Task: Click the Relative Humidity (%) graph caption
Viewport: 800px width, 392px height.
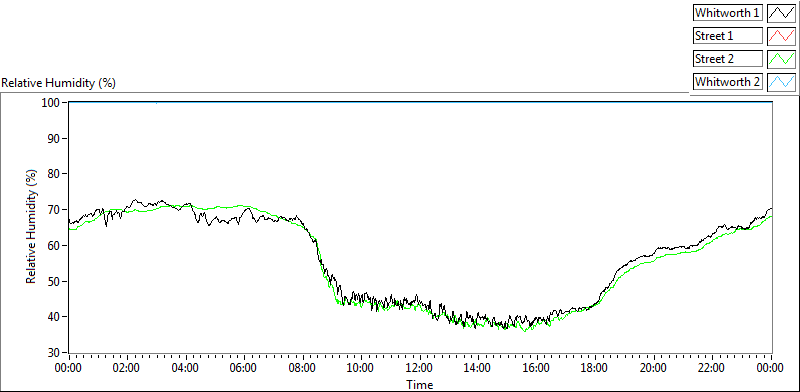Action: pyautogui.click(x=59, y=83)
